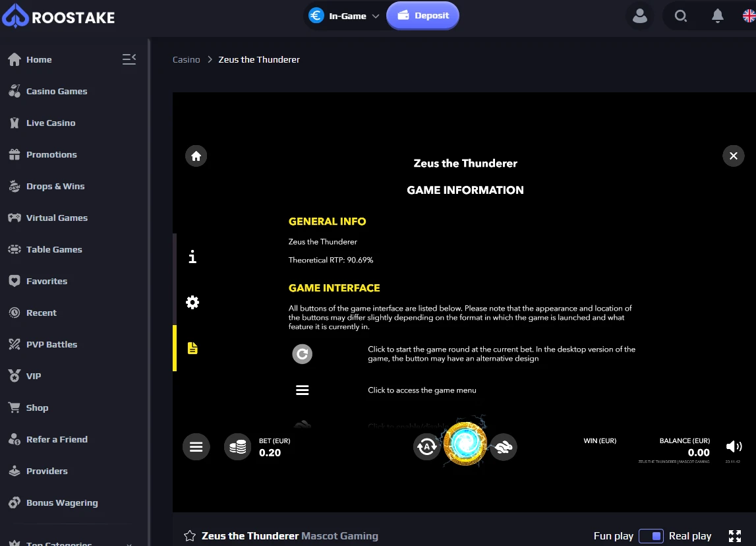
Task: Click the Table Games icon
Action: pyautogui.click(x=15, y=249)
